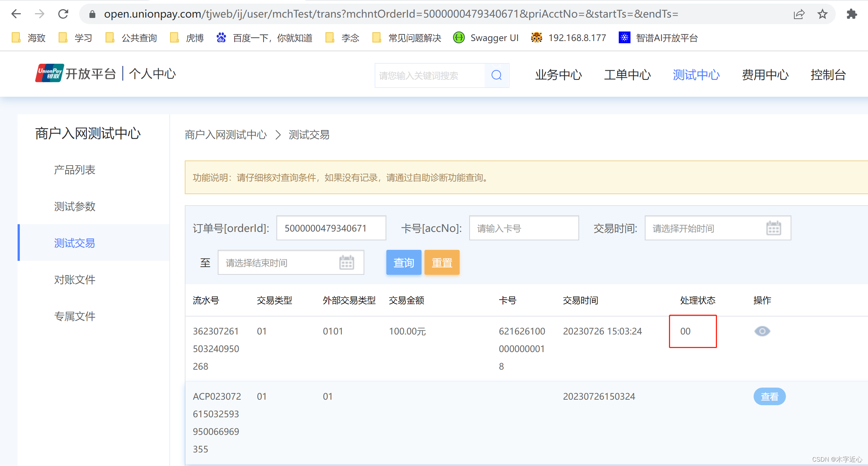This screenshot has height=466, width=868.
Task: Click the magnifier search icon
Action: pyautogui.click(x=496, y=75)
